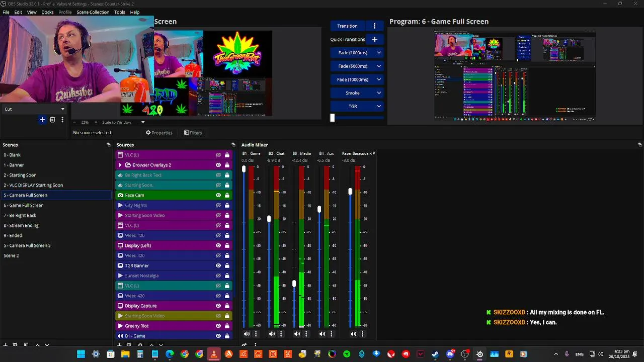Open the Docks menu
The width and height of the screenshot is (644, 362).
47,12
